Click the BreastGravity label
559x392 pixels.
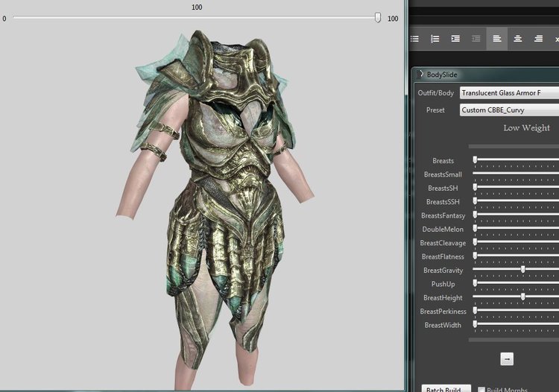point(443,271)
